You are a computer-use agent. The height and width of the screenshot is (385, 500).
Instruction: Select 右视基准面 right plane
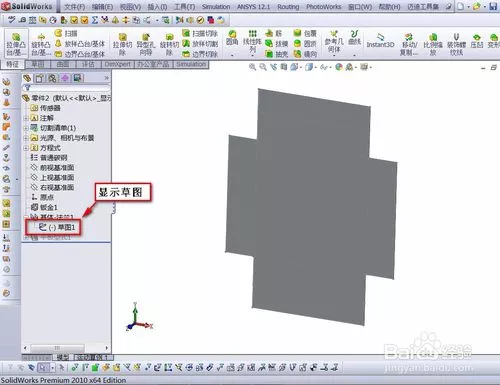pyautogui.click(x=52, y=187)
